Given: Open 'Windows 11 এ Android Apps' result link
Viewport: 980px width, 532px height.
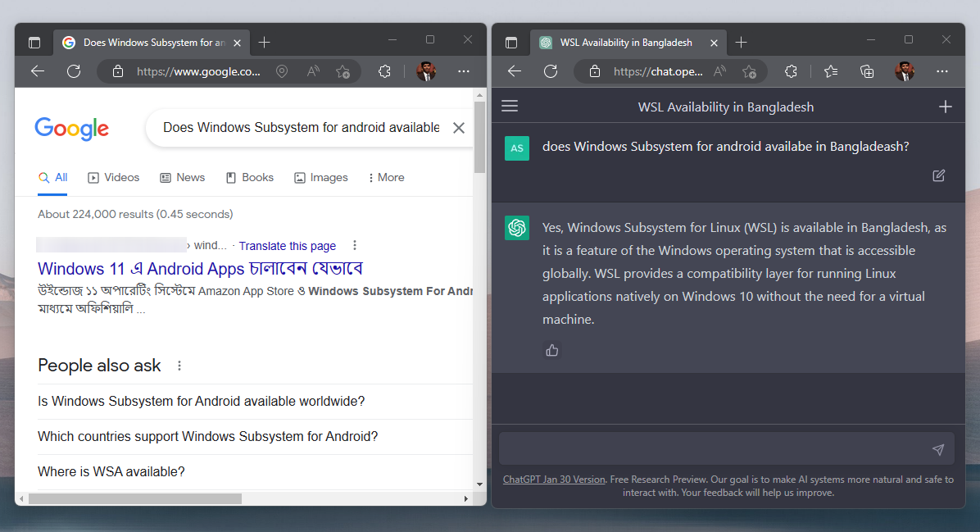Looking at the screenshot, I should pyautogui.click(x=200, y=269).
